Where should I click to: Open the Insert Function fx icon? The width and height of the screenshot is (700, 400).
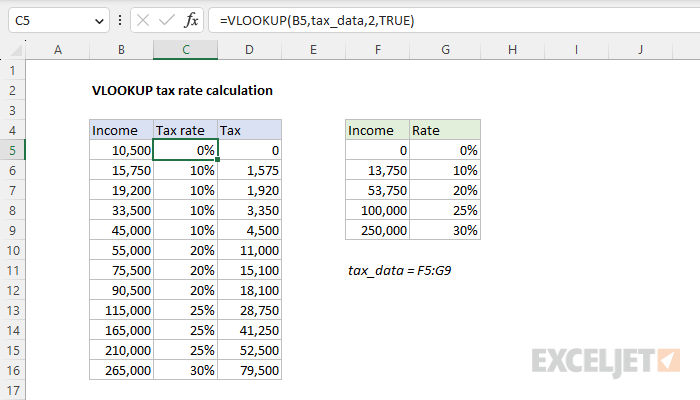[x=191, y=21]
